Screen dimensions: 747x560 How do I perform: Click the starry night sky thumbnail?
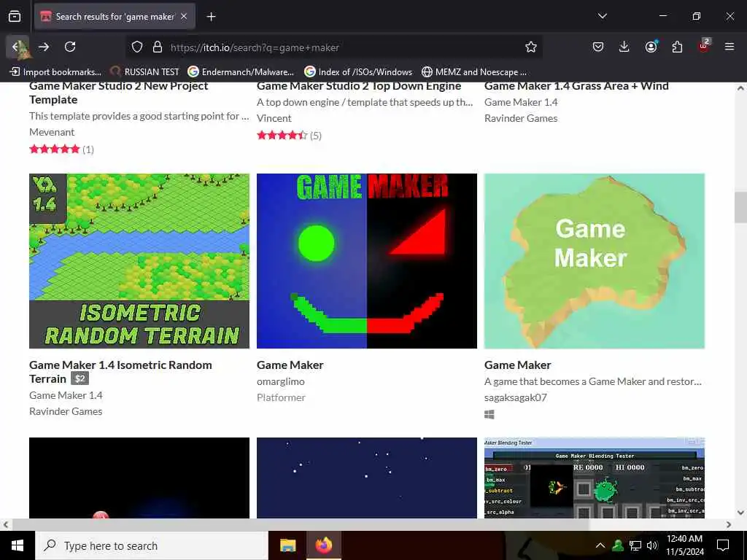pos(367,478)
